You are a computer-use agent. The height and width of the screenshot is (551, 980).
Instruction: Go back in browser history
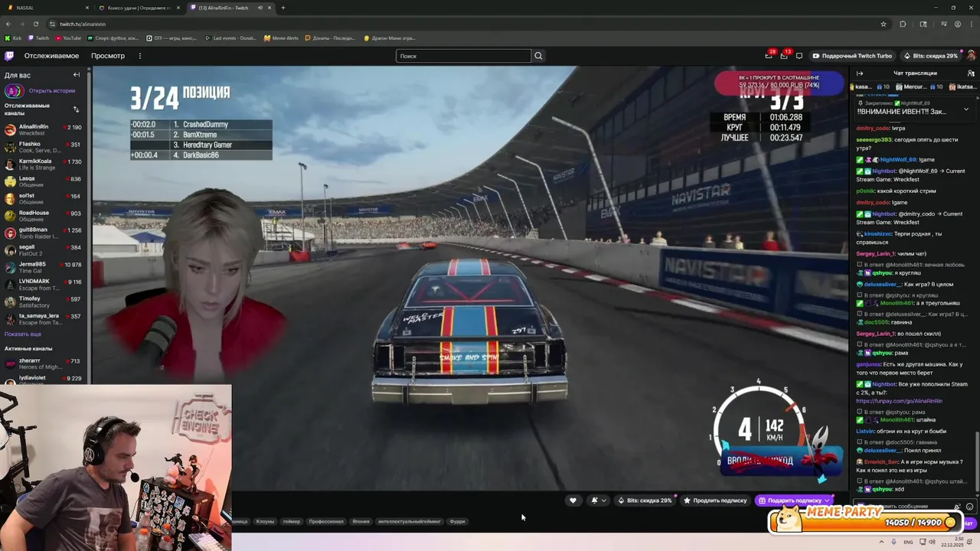8,24
